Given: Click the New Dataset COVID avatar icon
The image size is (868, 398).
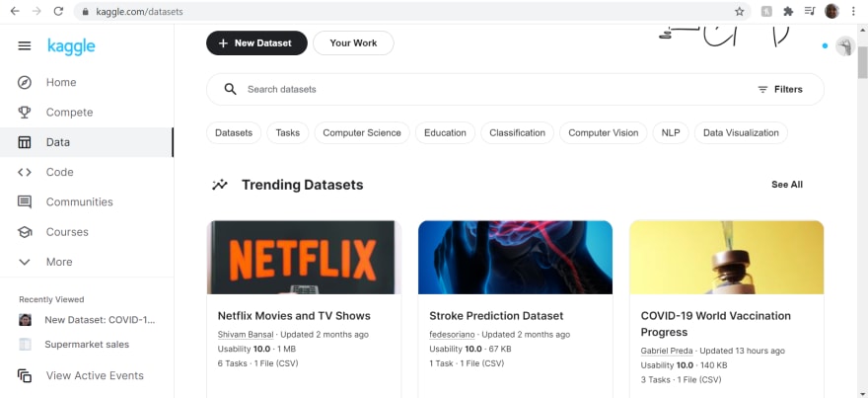Looking at the screenshot, I should pos(25,320).
